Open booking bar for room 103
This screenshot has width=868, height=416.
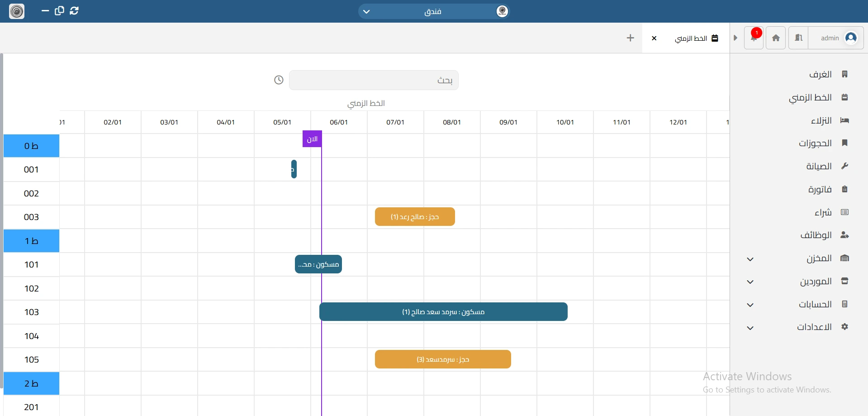coord(443,312)
